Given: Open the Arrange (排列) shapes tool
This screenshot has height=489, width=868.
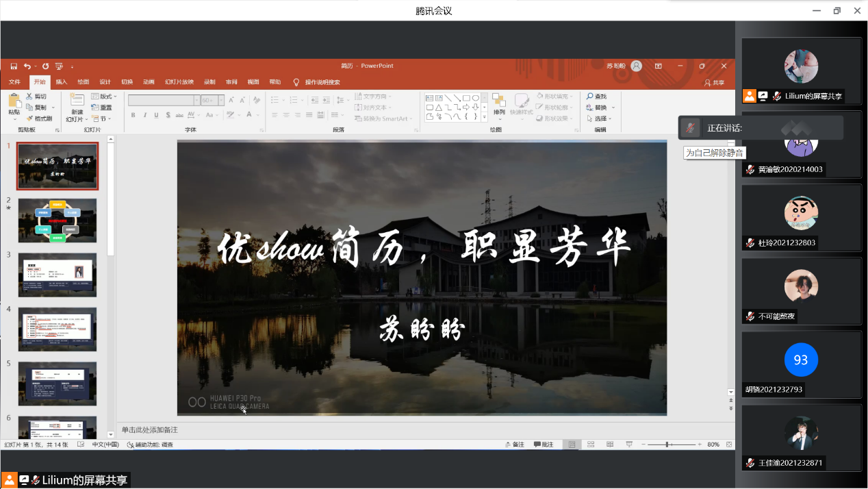Looking at the screenshot, I should click(x=498, y=103).
